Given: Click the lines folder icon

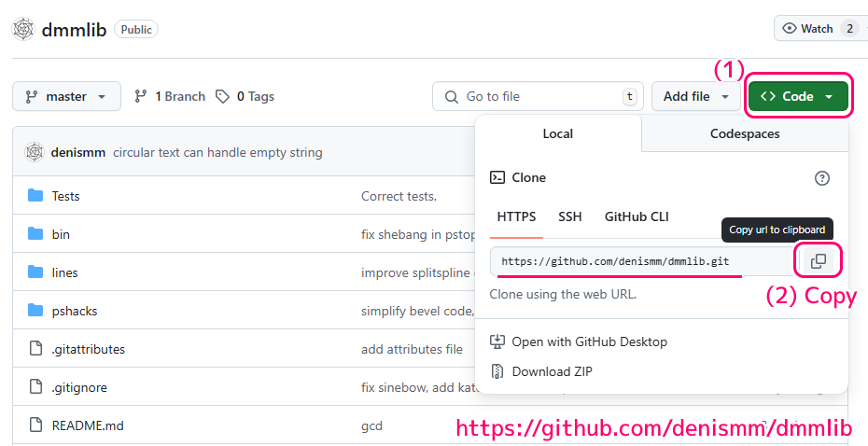Looking at the screenshot, I should coord(35,272).
